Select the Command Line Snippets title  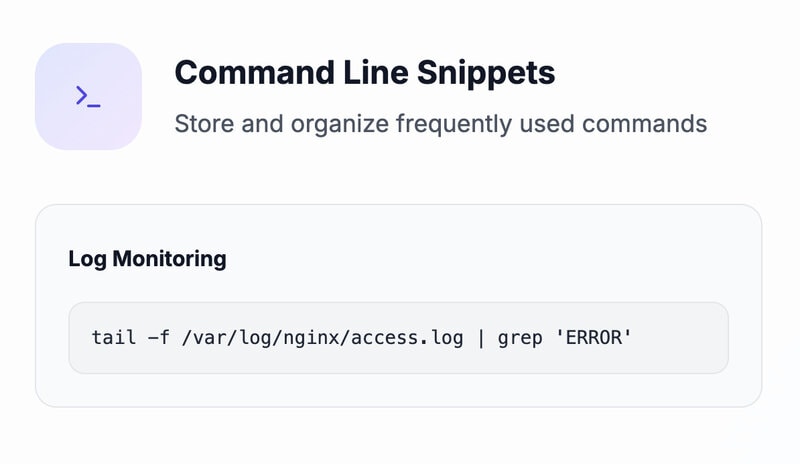365,72
